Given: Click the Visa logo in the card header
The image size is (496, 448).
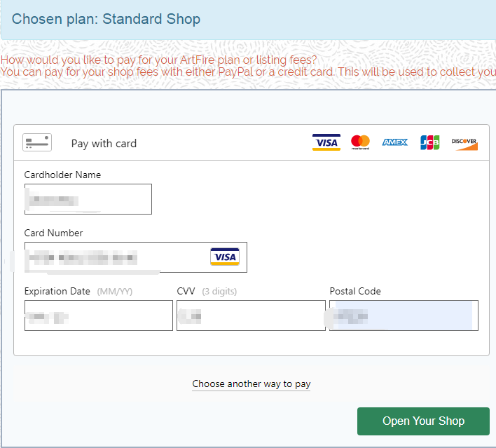Looking at the screenshot, I should pos(326,142).
